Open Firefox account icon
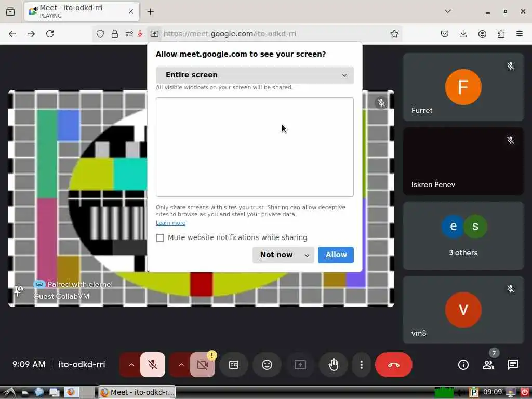 tap(482, 34)
